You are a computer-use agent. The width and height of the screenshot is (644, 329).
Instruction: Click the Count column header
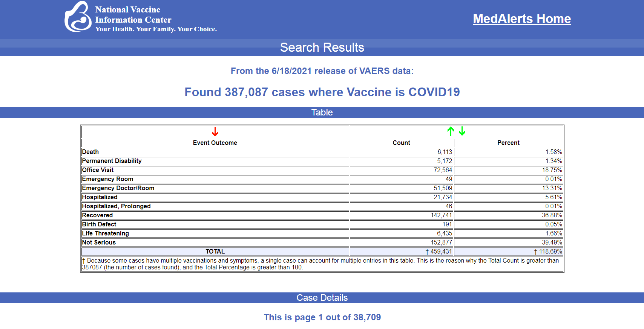(x=401, y=143)
